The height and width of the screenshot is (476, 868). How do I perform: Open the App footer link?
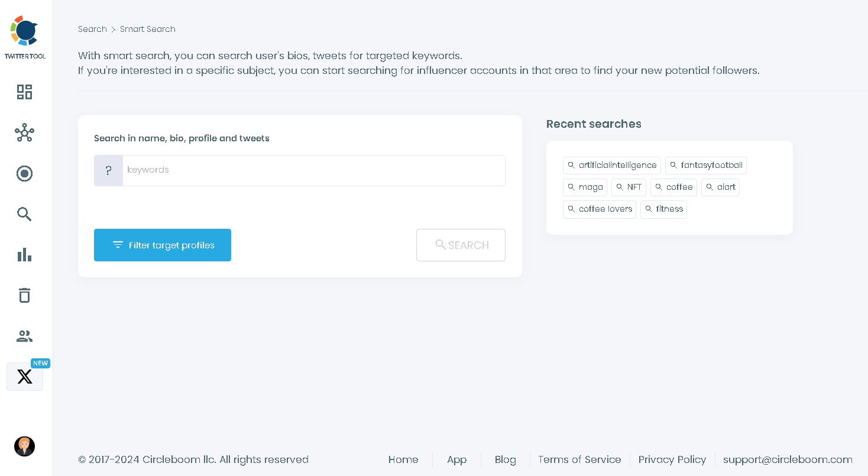point(456,459)
